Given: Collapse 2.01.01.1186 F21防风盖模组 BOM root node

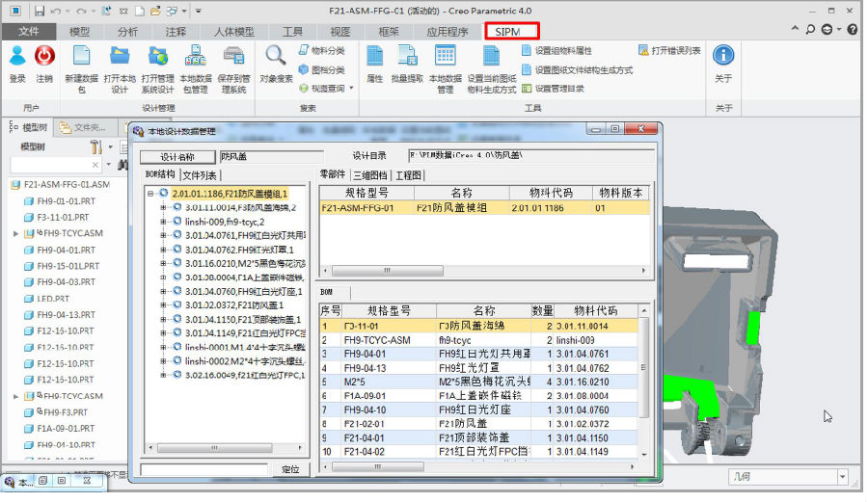Looking at the screenshot, I should 150,194.
